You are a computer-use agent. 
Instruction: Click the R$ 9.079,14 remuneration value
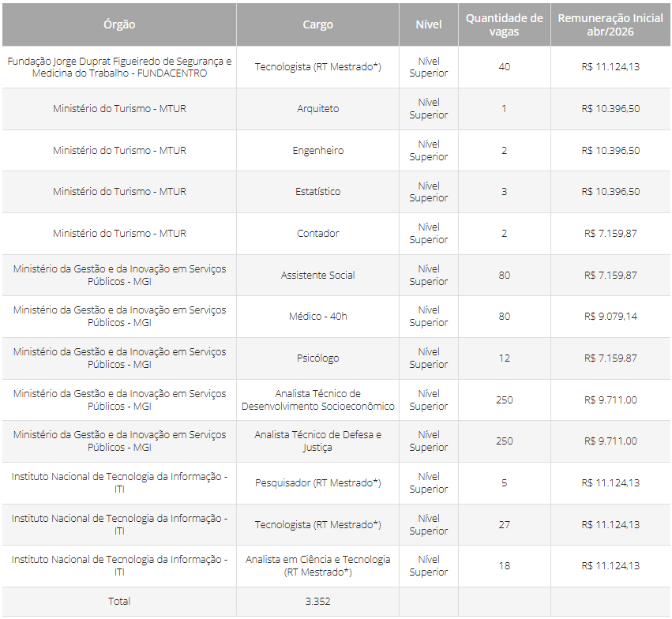point(610,317)
